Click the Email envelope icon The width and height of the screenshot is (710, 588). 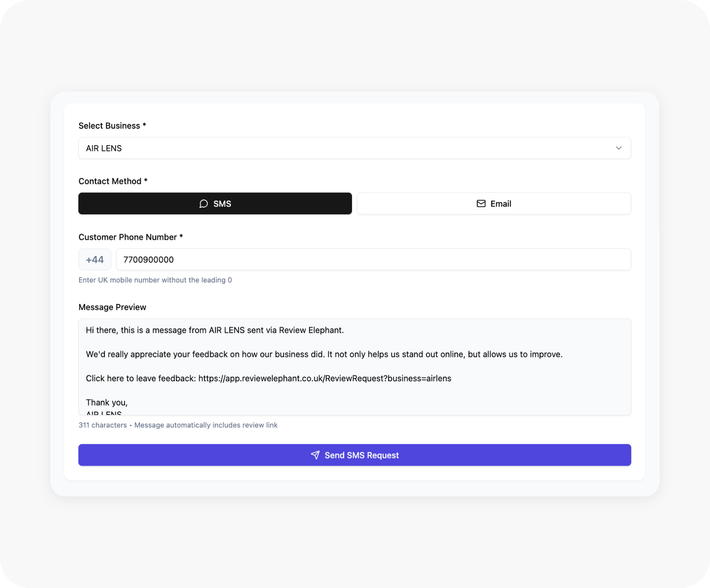pos(481,204)
